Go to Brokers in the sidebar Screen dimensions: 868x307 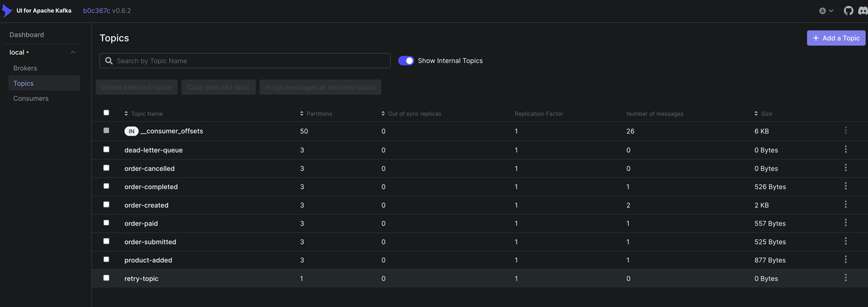pyautogui.click(x=25, y=68)
